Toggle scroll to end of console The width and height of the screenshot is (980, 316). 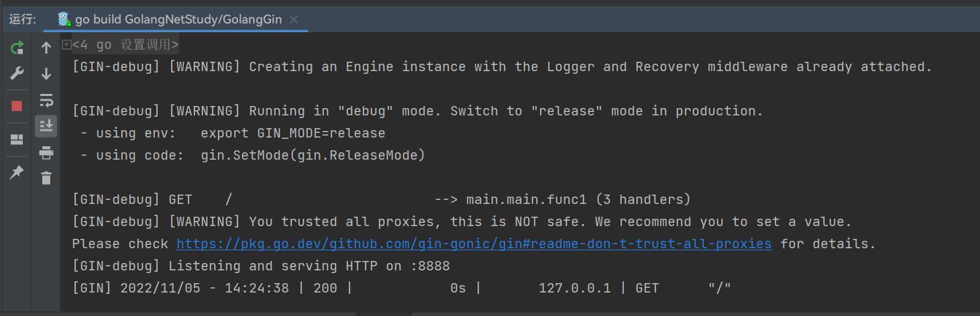[x=46, y=125]
